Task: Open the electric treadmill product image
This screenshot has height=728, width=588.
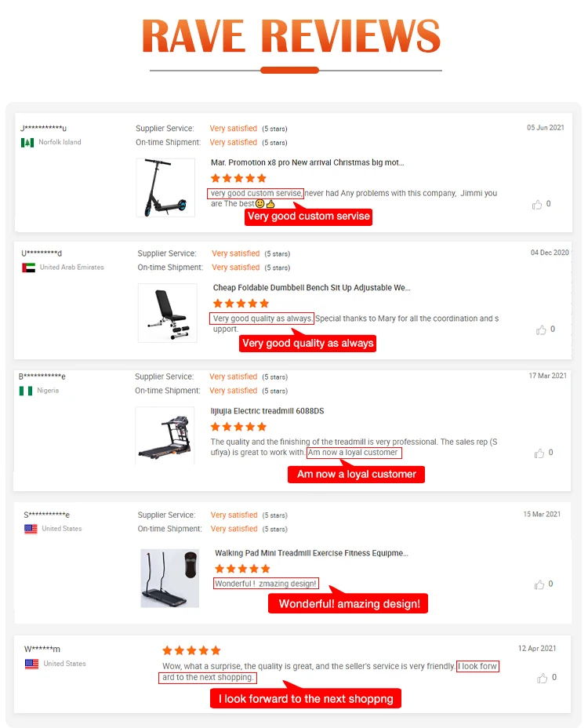Action: click(165, 435)
